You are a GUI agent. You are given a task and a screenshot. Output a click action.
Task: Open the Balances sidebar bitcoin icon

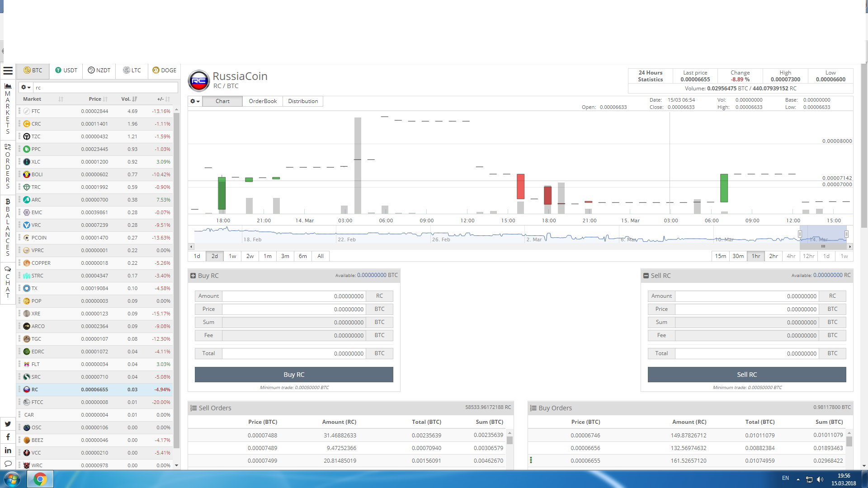(8, 202)
